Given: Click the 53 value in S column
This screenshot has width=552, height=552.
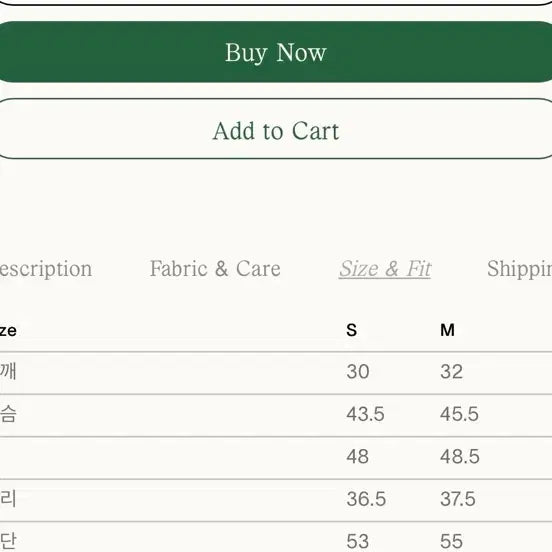Looking at the screenshot, I should (358, 541).
